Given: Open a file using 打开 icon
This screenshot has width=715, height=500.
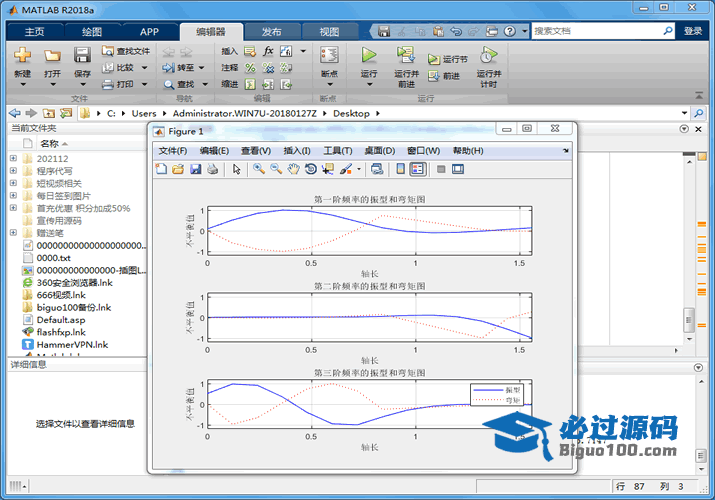Looking at the screenshot, I should 52,56.
